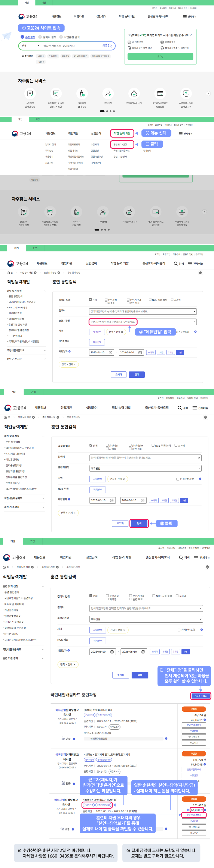Viewport: 214px width, 868px height.
Task: Open 취업촉진수당 in the open mega menu
Action: coord(97,157)
